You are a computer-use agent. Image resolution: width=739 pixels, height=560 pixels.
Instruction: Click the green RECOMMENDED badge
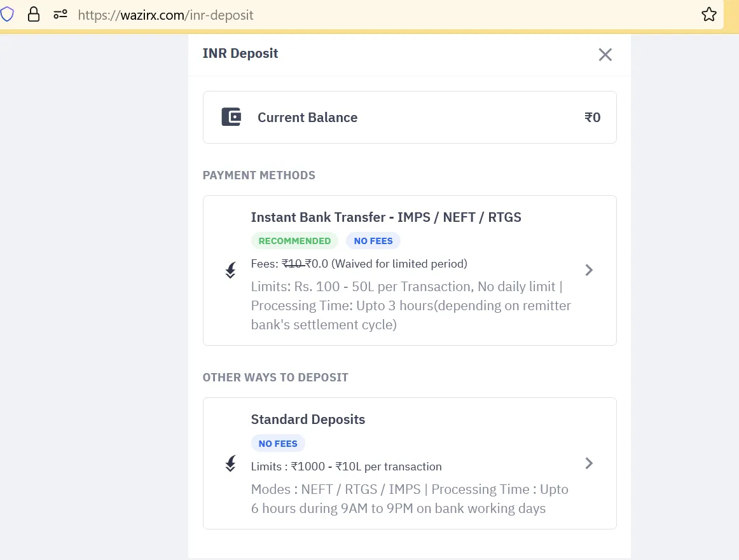pyautogui.click(x=294, y=241)
